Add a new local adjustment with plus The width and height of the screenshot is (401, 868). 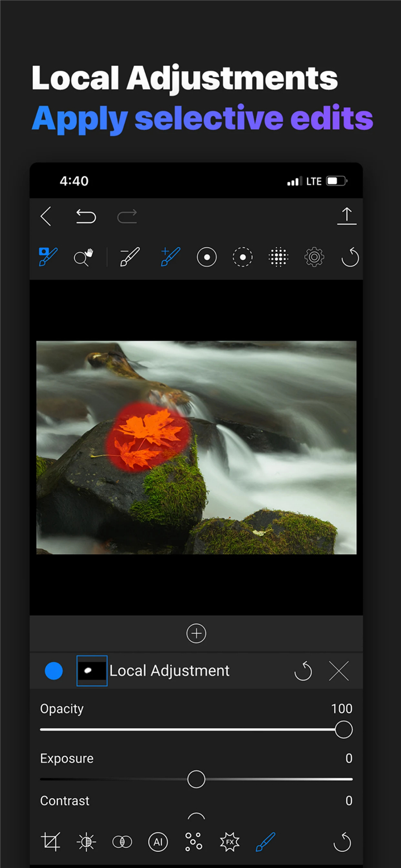[196, 633]
